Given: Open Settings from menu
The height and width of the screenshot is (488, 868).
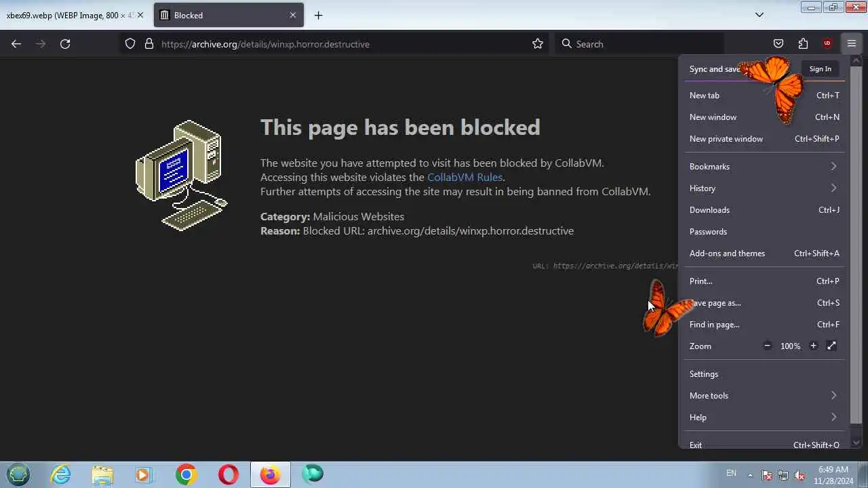Looking at the screenshot, I should pos(764,374).
